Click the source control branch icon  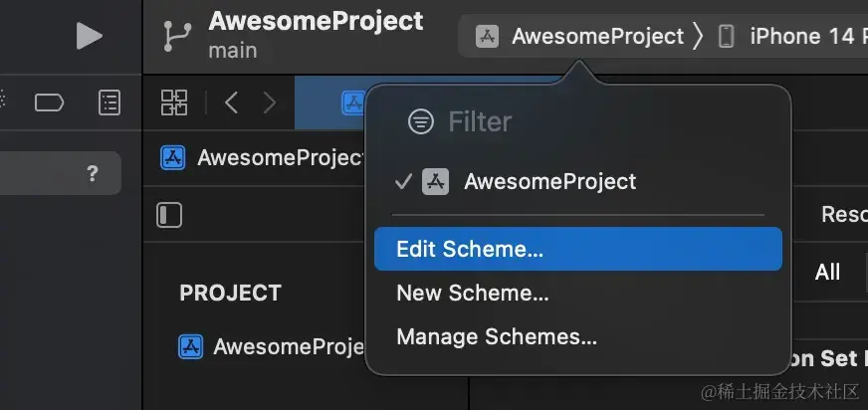pyautogui.click(x=177, y=36)
